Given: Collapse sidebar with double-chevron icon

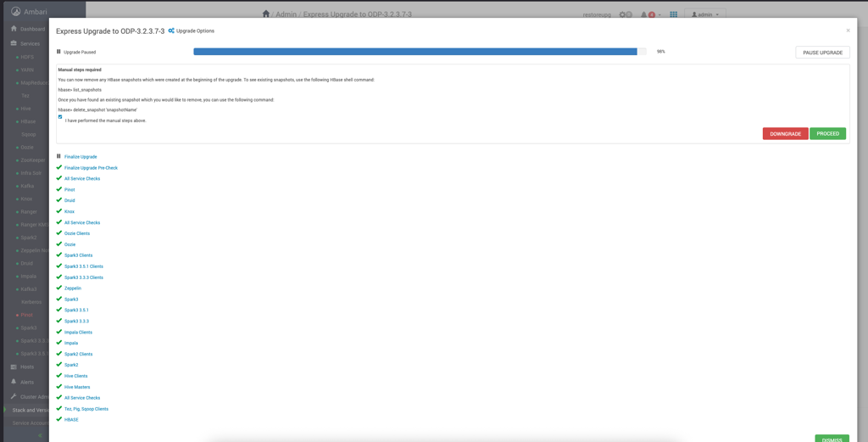Looking at the screenshot, I should pyautogui.click(x=40, y=436).
